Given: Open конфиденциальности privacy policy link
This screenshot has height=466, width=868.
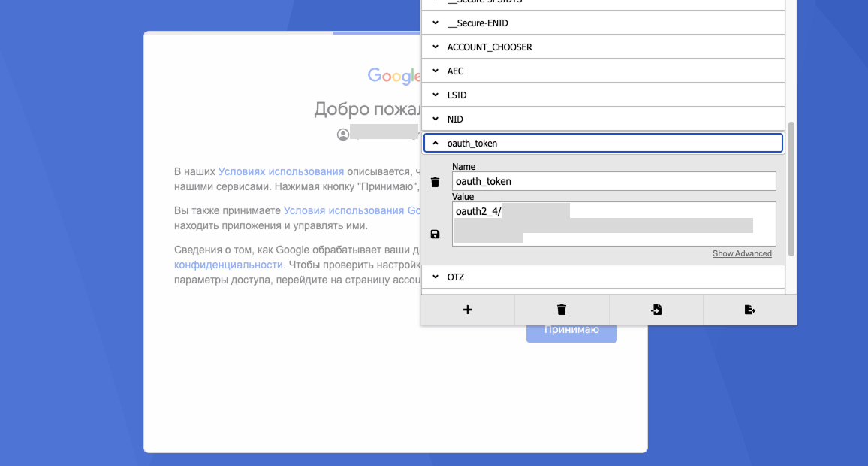Looking at the screenshot, I should point(228,265).
